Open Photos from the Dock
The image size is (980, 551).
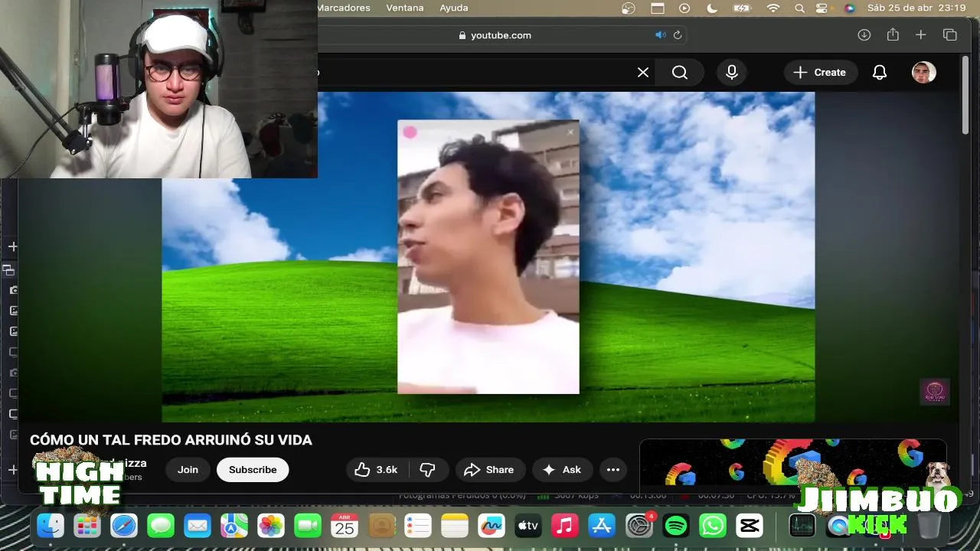[271, 526]
